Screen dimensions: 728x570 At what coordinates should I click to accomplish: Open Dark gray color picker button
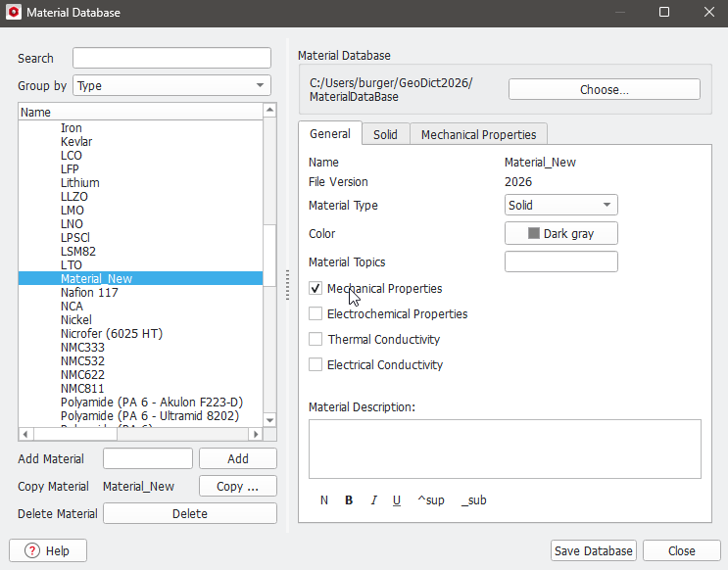560,233
